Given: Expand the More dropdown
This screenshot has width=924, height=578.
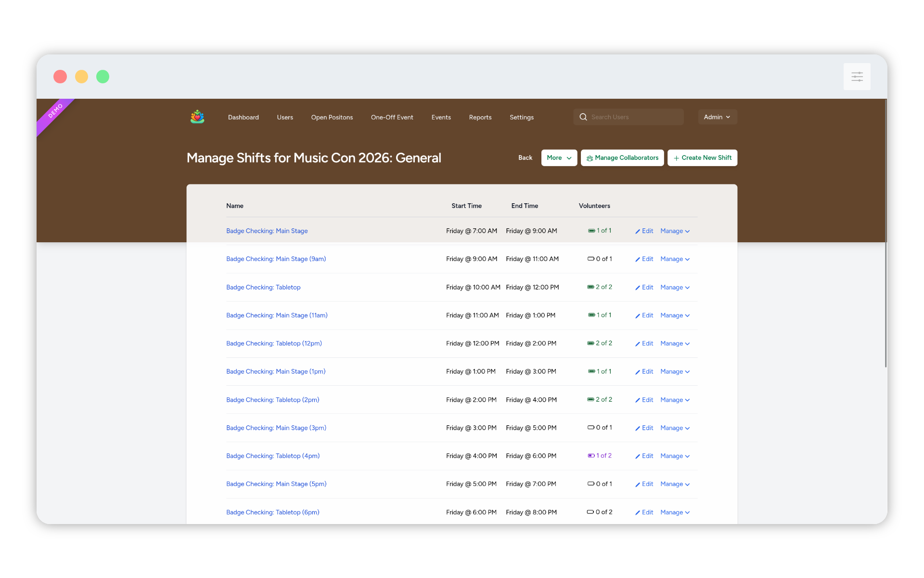Looking at the screenshot, I should [559, 158].
